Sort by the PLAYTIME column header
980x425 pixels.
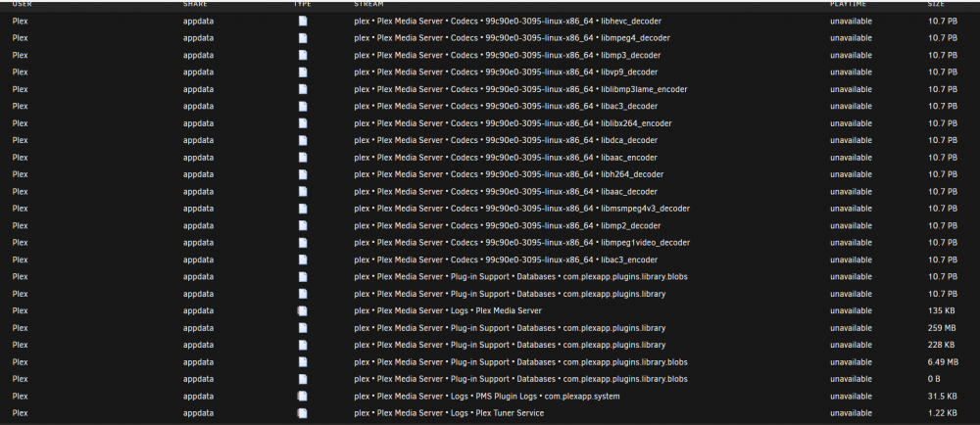pyautogui.click(x=848, y=4)
